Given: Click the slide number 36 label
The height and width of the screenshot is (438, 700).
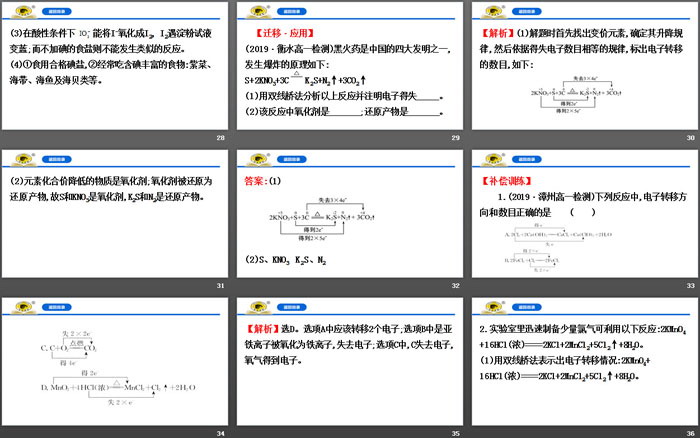Looking at the screenshot, I should tap(688, 433).
